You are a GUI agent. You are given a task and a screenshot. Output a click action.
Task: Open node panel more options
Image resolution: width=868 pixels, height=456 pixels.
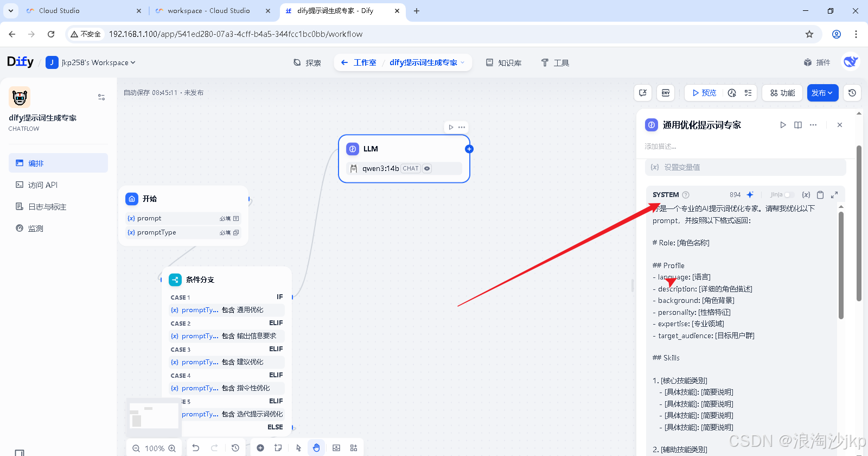(813, 125)
